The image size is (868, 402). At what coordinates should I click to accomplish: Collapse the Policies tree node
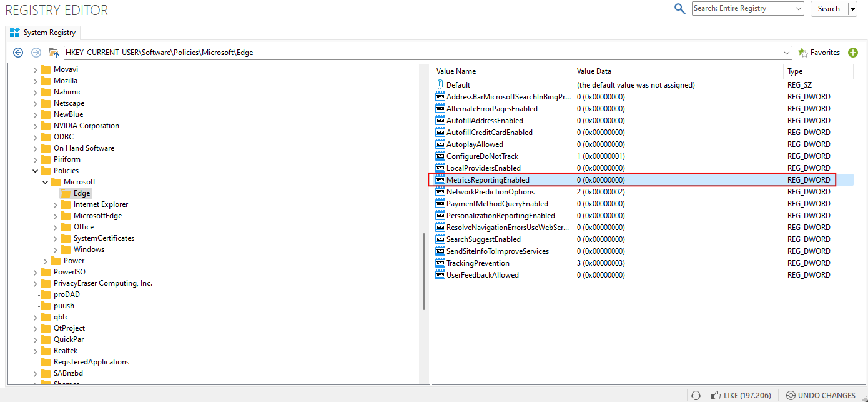click(x=35, y=171)
